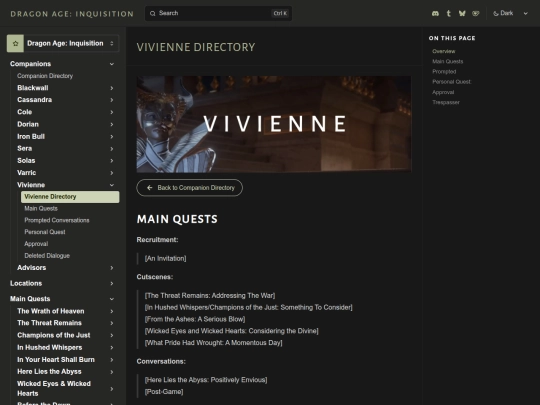Open The Threat Remains: Addressing The War link

click(x=210, y=295)
